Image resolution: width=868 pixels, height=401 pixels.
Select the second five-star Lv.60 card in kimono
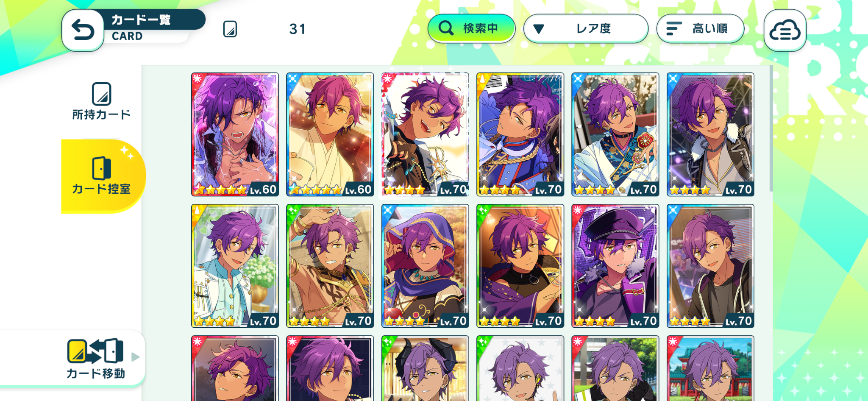pos(330,134)
